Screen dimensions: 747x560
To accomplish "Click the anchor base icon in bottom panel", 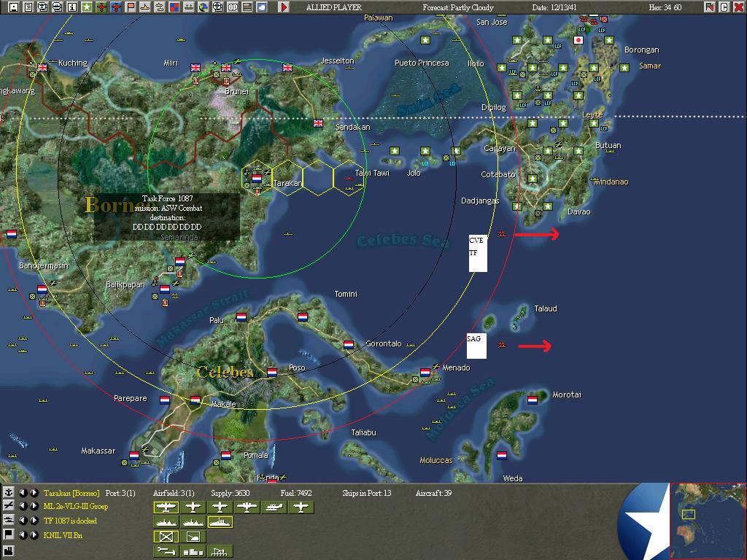I will [9, 492].
